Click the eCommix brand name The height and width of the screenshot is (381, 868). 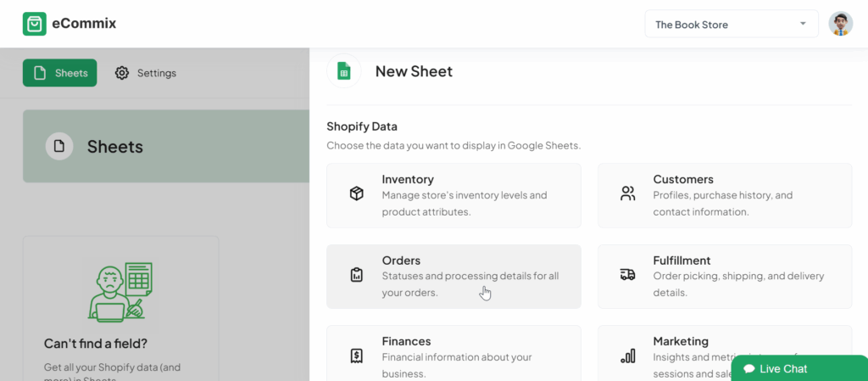[x=84, y=24]
